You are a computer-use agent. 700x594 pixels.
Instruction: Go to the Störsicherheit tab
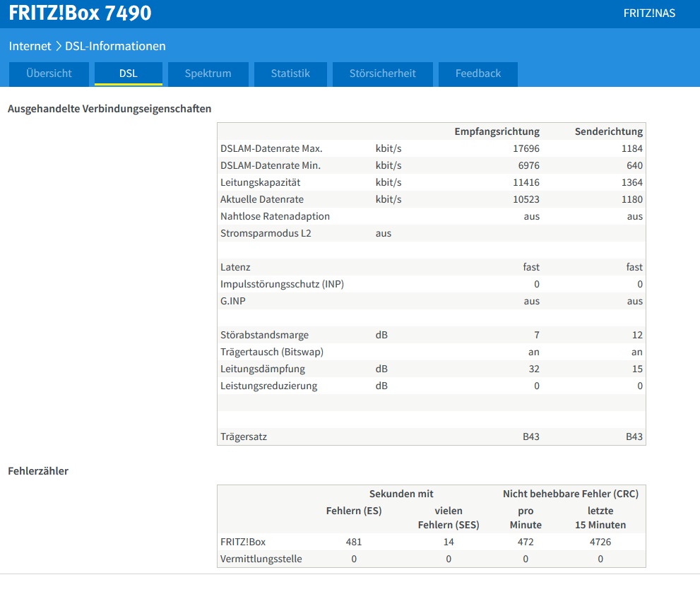[x=383, y=73]
